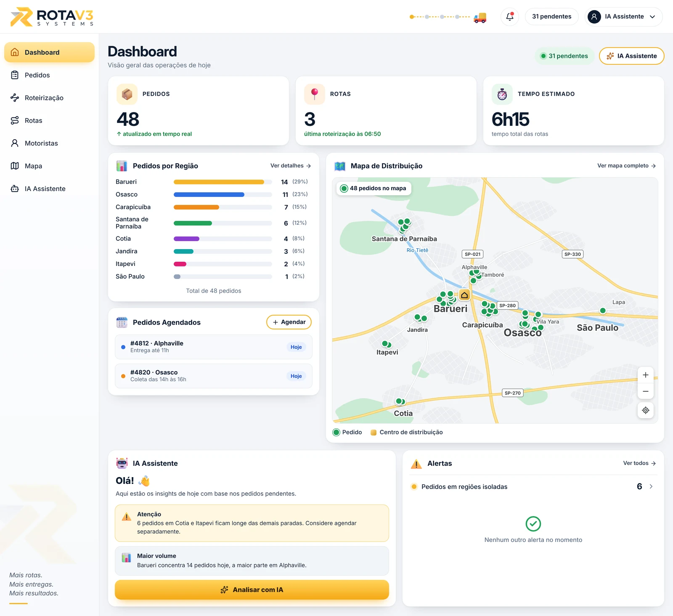Screen dimensions: 673x616
Task: Click the warning triangle beside Alertas heading
Action: click(x=416, y=464)
